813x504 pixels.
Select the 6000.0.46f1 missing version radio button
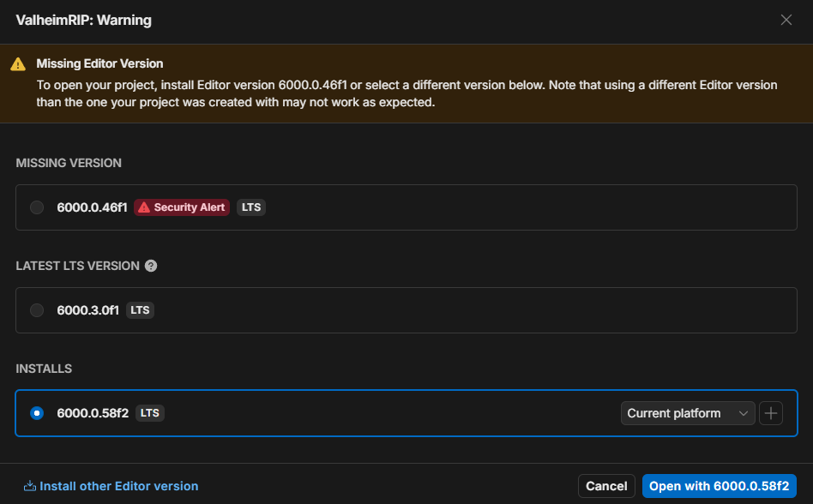point(37,207)
